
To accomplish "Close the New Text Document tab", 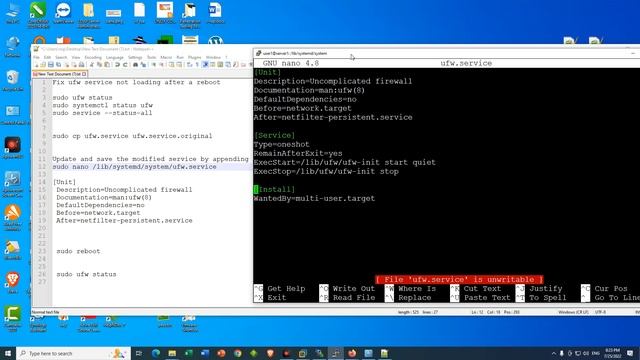I will click(84, 74).
